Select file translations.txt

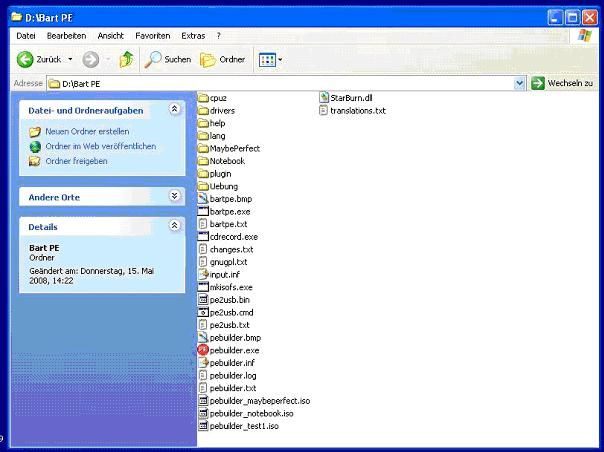coord(358,111)
